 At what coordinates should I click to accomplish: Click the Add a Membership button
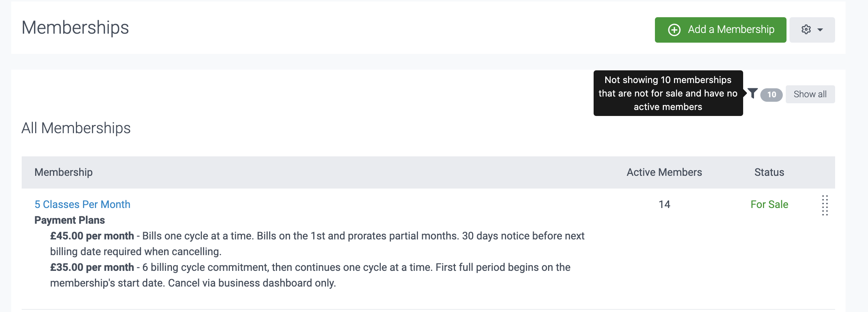click(x=720, y=30)
